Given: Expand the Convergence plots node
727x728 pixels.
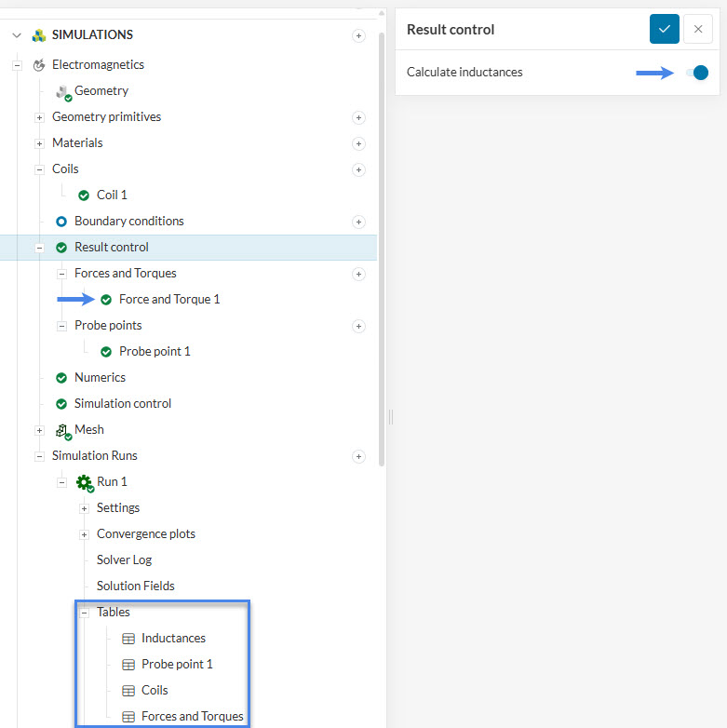Looking at the screenshot, I should point(84,534).
